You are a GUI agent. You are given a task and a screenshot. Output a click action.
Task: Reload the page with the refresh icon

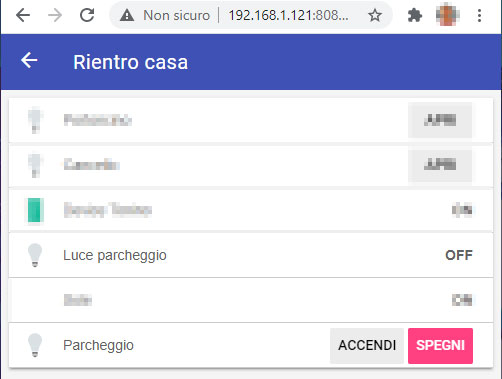(87, 15)
